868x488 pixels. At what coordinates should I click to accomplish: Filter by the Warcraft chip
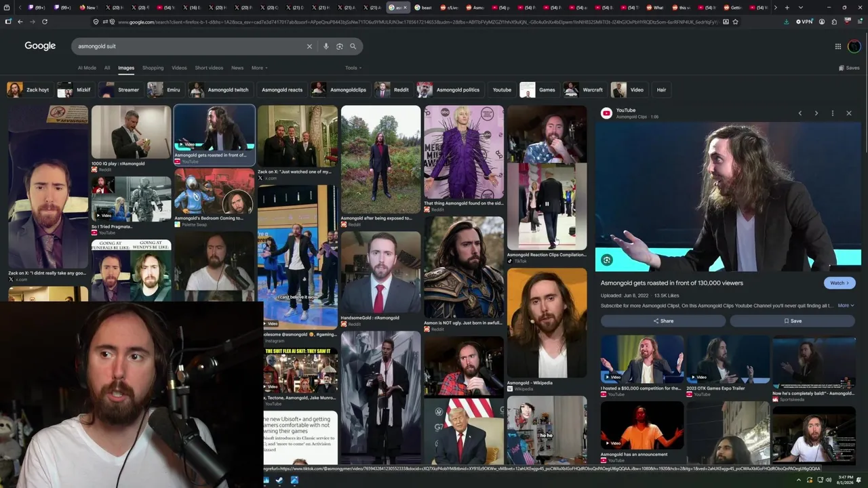point(585,89)
